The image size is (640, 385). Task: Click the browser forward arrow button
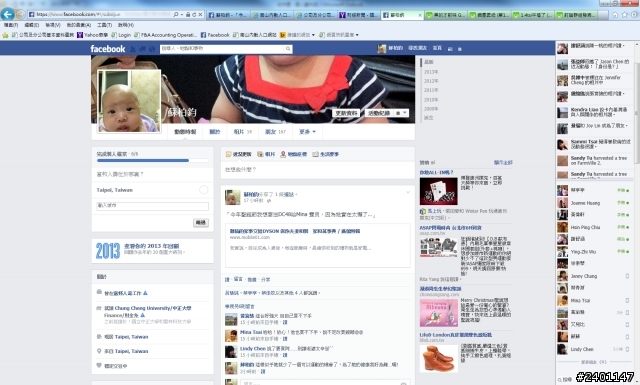pos(20,15)
